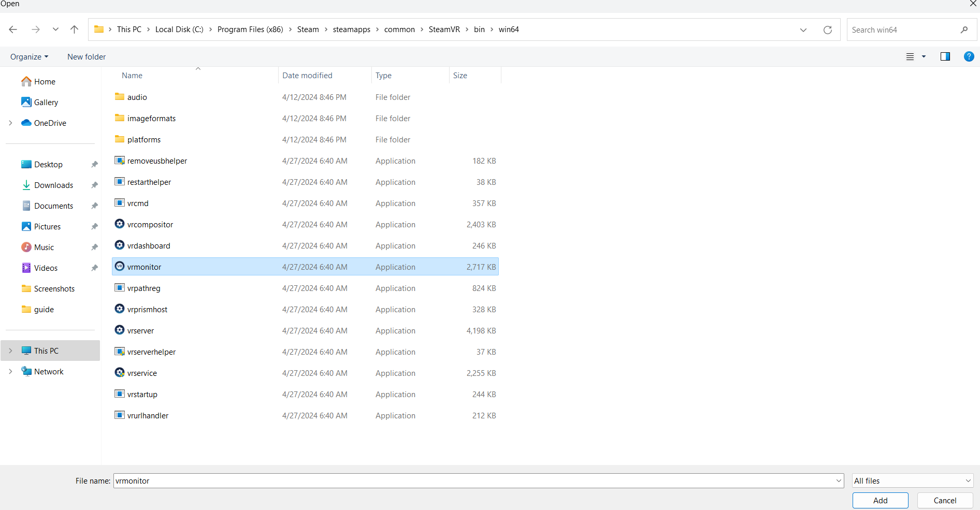Expand the This PC tree node
This screenshot has height=510, width=980.
(11, 351)
